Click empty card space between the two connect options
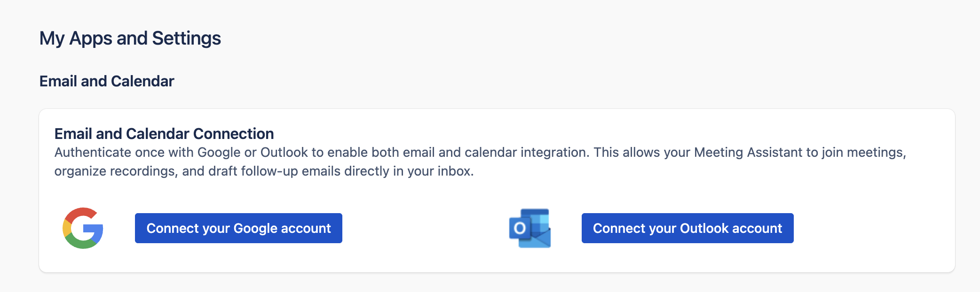The width and height of the screenshot is (980, 292). (423, 228)
